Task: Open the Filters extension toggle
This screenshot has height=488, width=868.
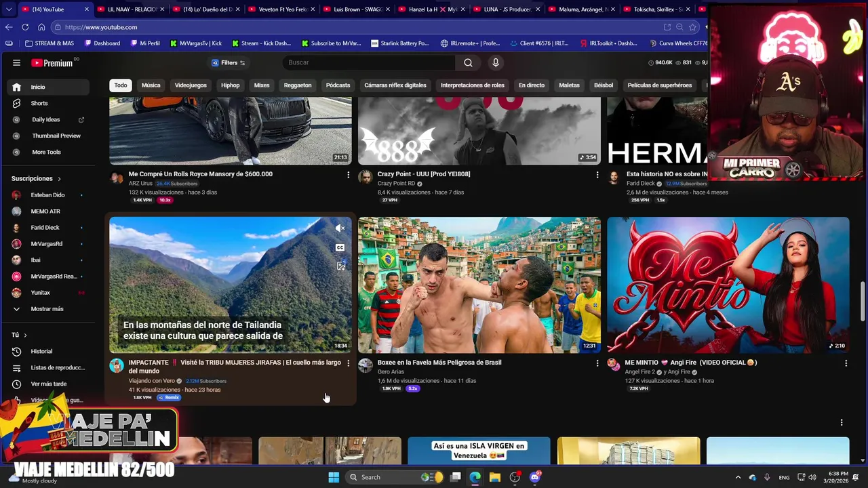Action: coord(229,62)
